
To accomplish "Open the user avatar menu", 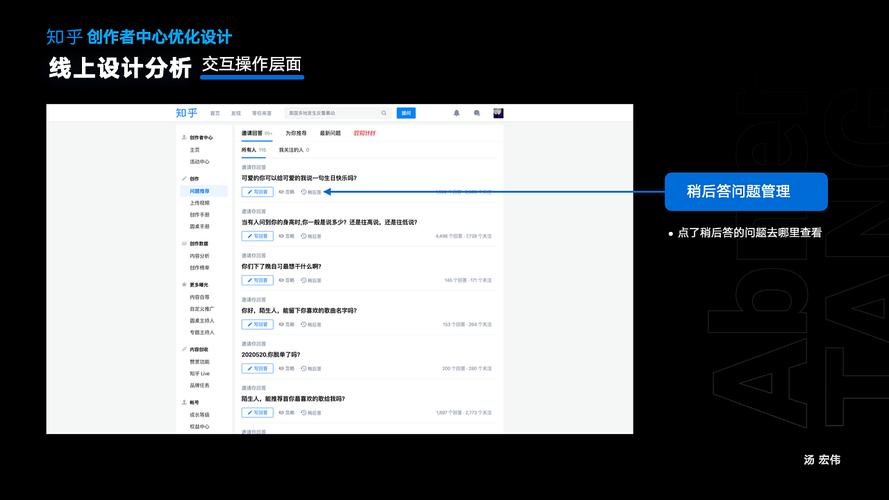I will (498, 113).
